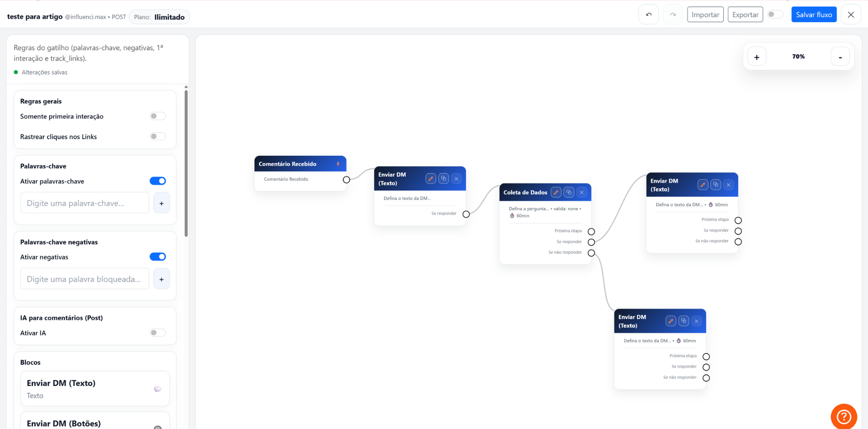Duplicate the first Enviar DM (Texto) node

(444, 179)
